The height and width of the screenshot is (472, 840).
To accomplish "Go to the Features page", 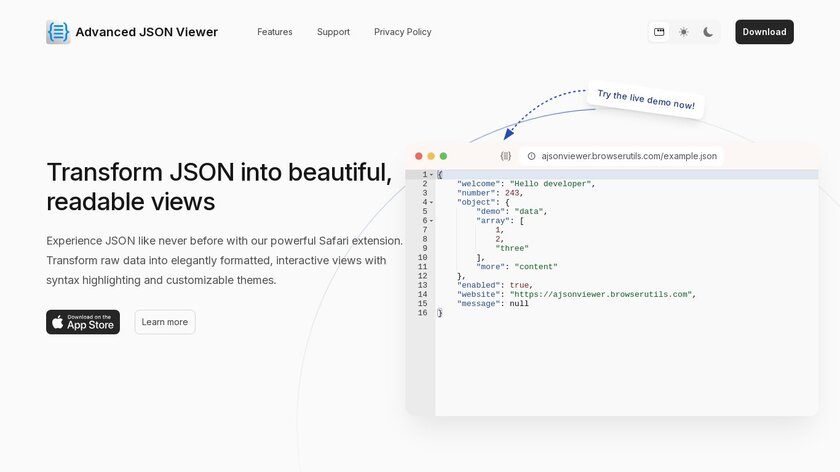I will [275, 32].
